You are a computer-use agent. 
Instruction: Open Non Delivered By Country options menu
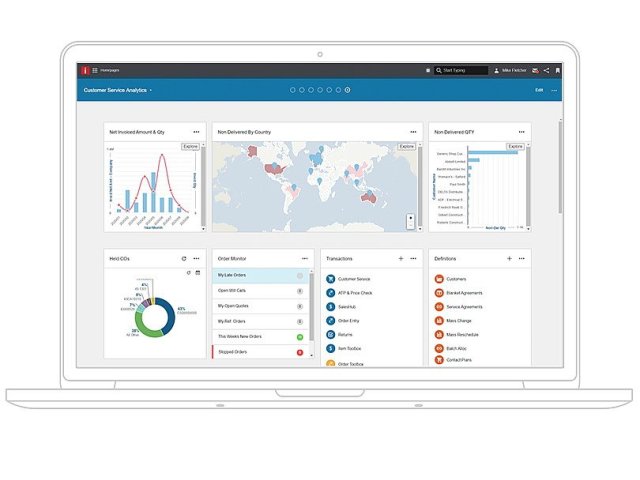(x=411, y=131)
